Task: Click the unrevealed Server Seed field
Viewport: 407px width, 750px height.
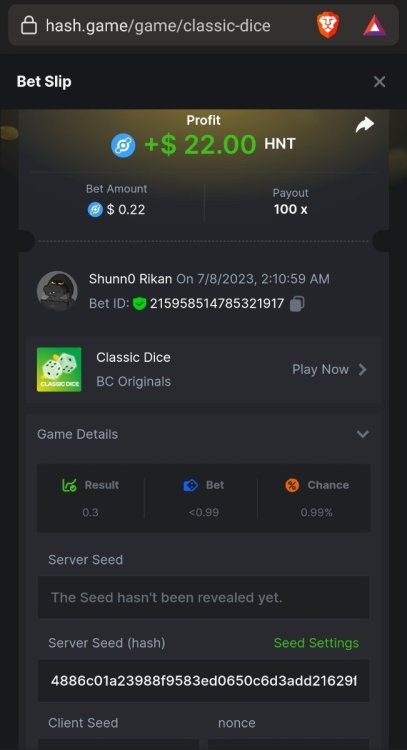Action: click(203, 597)
